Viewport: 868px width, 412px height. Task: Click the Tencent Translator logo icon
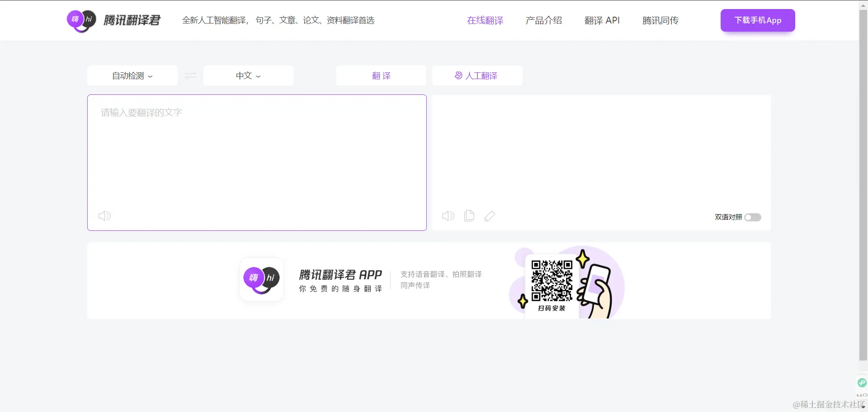point(81,20)
